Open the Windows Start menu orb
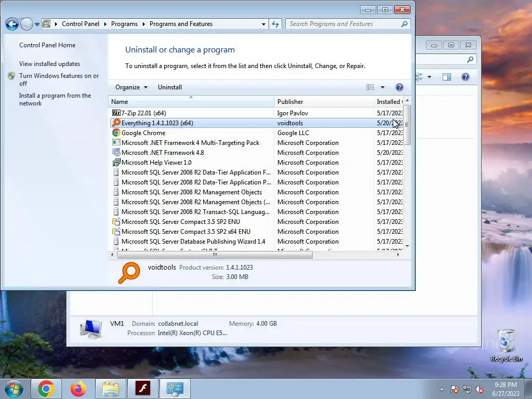This screenshot has width=532, height=399. click(14, 389)
